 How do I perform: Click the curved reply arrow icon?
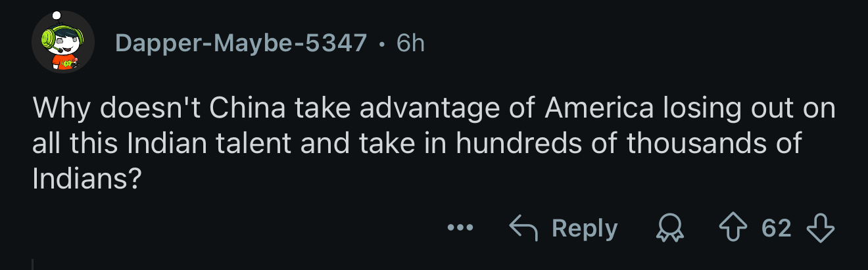click(x=524, y=229)
